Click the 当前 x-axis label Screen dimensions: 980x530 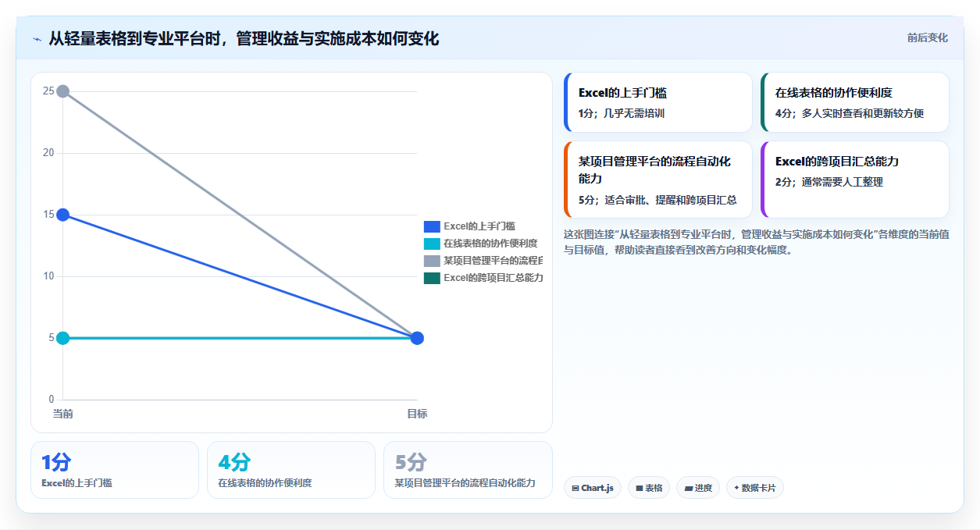point(63,414)
